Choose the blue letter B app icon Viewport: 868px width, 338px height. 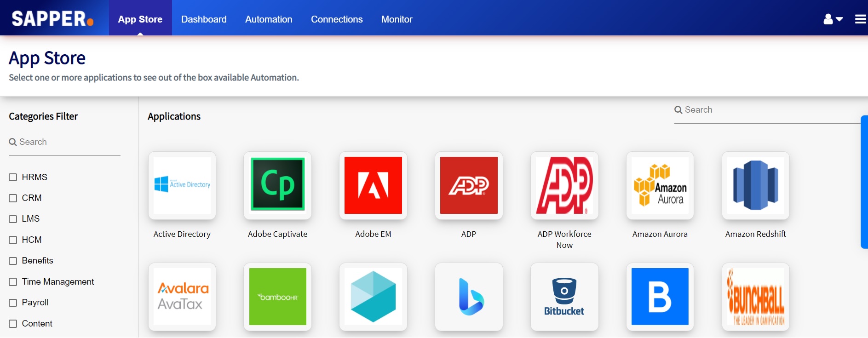[x=660, y=297]
